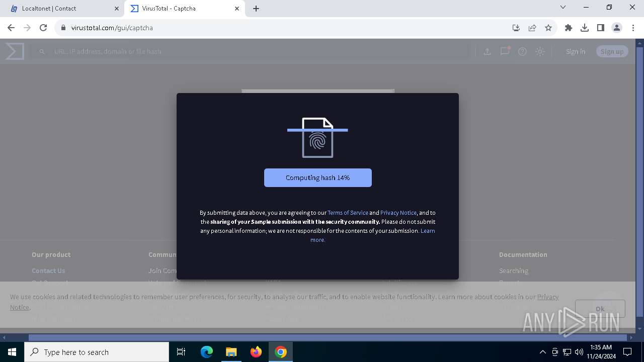Screen dimensions: 644x362
Task: Open the notification center icon
Action: pos(627,352)
